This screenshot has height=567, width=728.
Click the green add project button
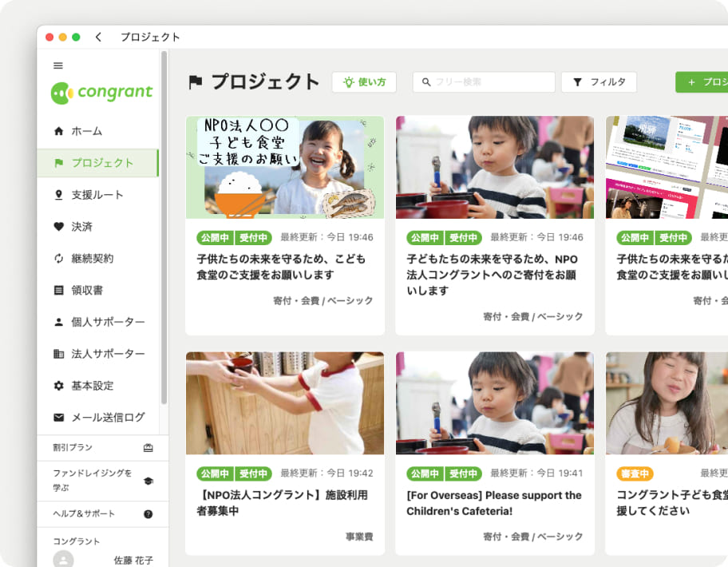pyautogui.click(x=702, y=82)
